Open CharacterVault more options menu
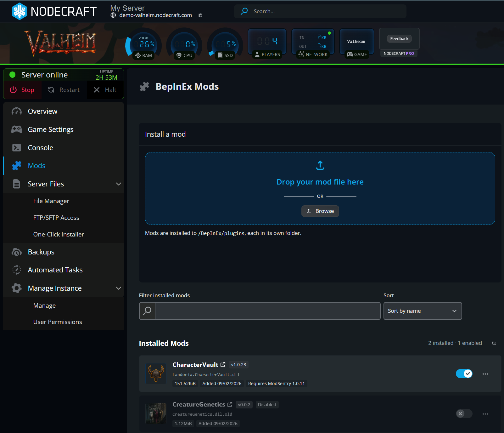The height and width of the screenshot is (433, 504). tap(485, 374)
